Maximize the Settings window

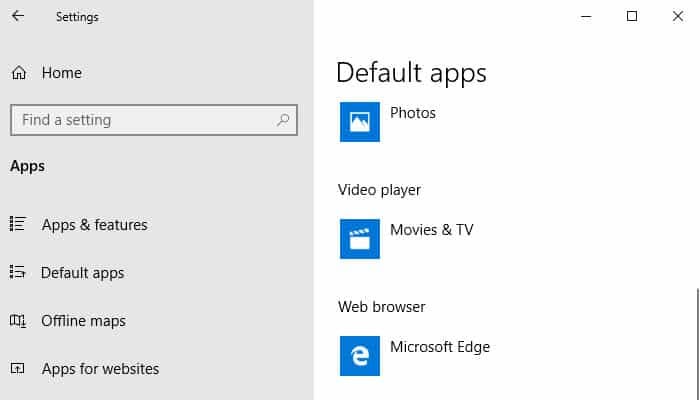click(632, 17)
